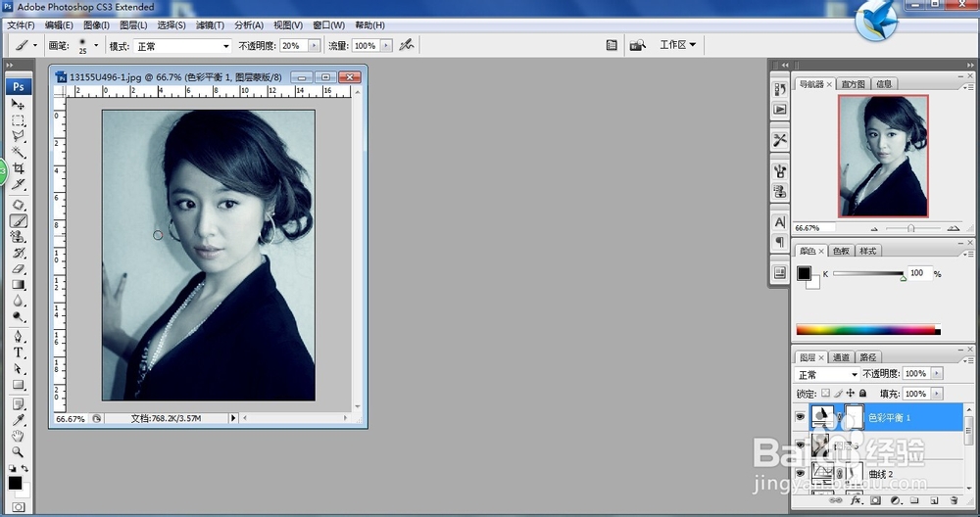Select the Crop tool
980x517 pixels.
tap(18, 168)
